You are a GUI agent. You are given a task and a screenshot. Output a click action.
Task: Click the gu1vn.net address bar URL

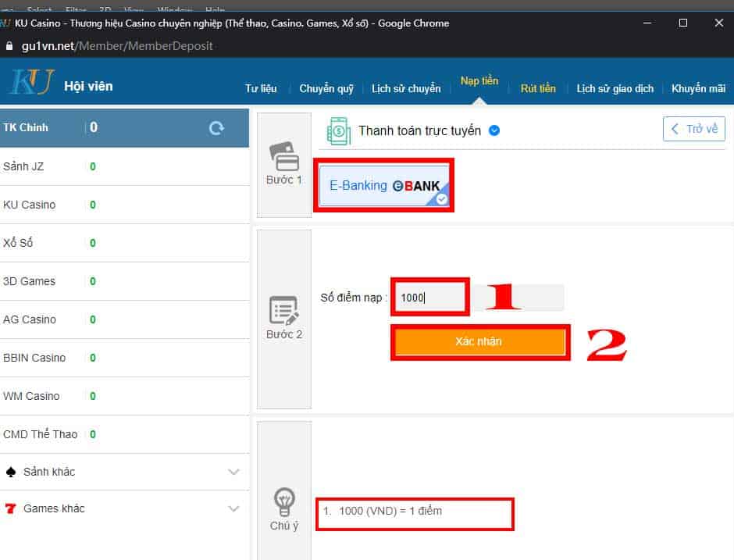(116, 46)
